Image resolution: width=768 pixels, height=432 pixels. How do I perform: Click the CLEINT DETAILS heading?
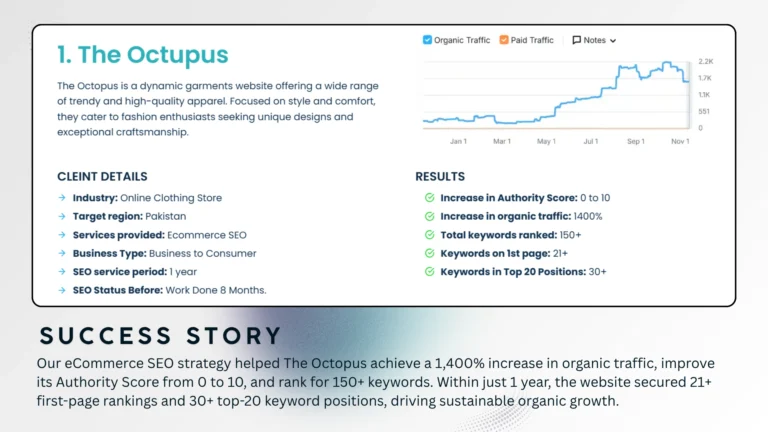coord(102,176)
